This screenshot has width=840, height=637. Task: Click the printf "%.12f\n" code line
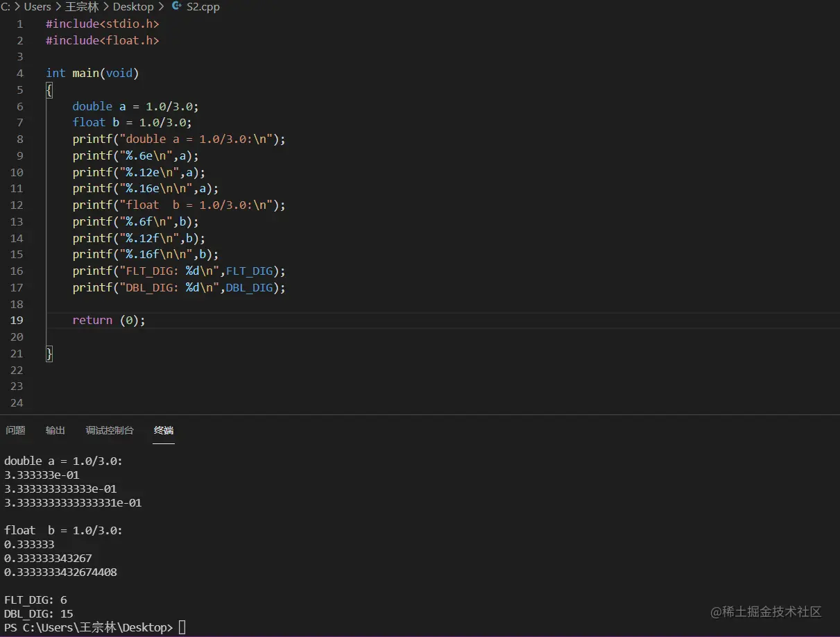(x=139, y=238)
